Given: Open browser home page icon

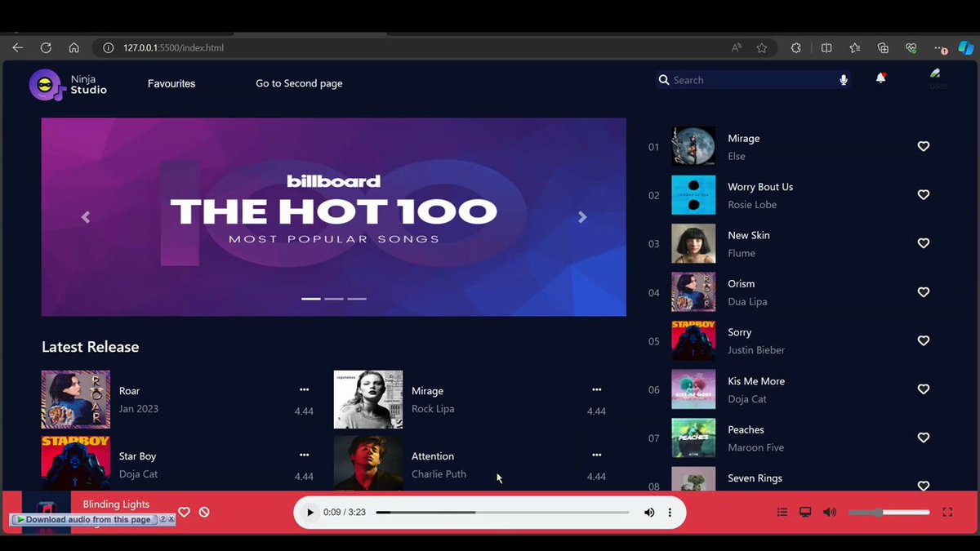Looking at the screenshot, I should [73, 47].
